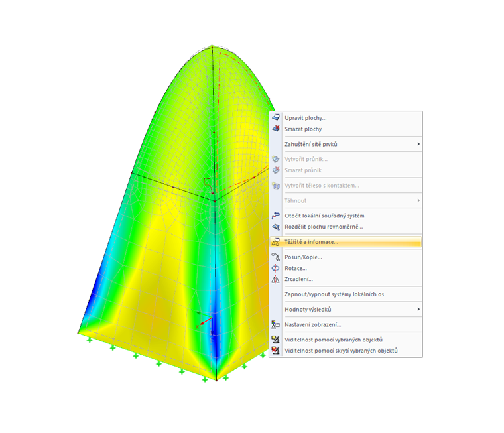Click the Zrcadlení mirror icon

click(276, 279)
